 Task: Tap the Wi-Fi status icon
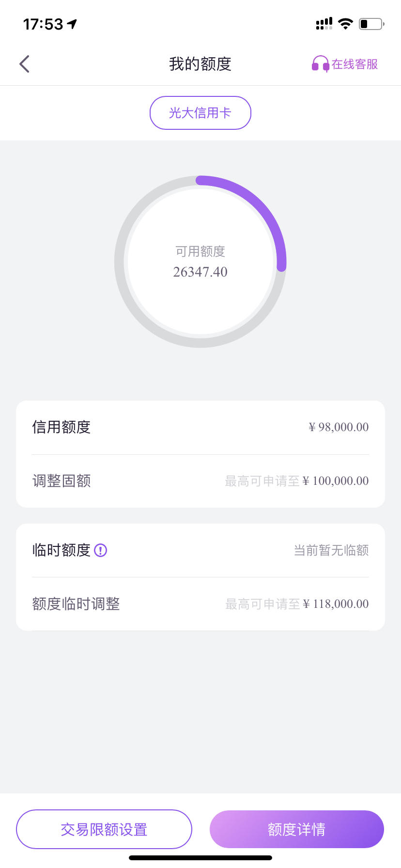coord(345,24)
